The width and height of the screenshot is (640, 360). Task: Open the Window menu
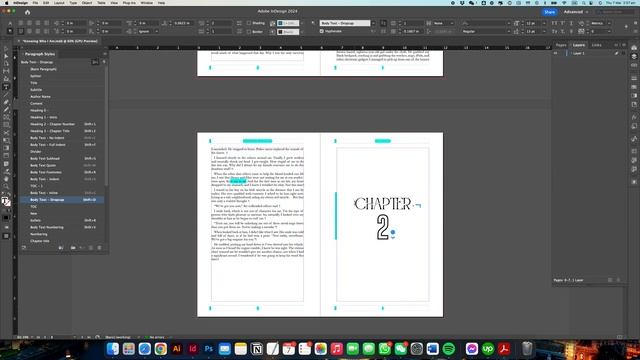(x=147, y=3)
